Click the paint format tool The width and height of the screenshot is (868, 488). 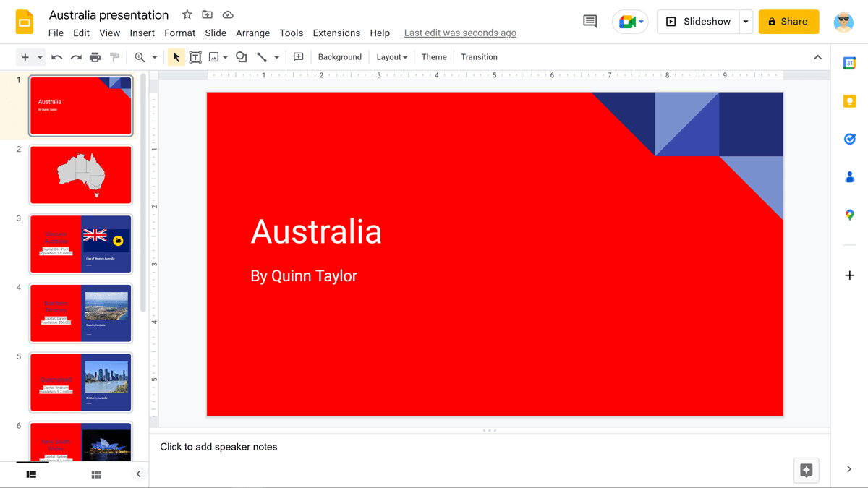[x=114, y=56]
